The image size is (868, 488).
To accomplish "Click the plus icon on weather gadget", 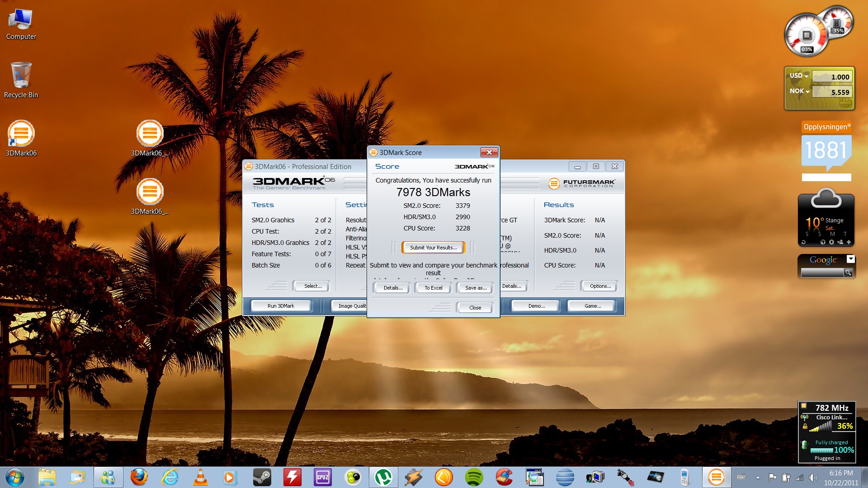I will click(x=849, y=242).
